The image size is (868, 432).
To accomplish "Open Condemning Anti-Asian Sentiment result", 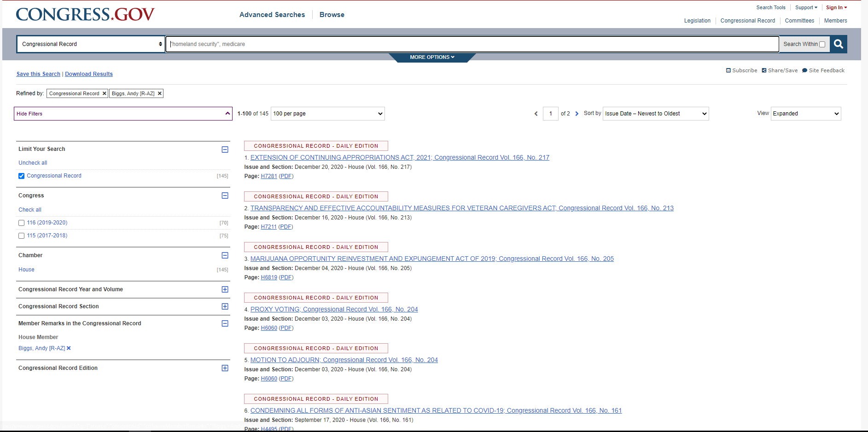I will click(x=436, y=410).
